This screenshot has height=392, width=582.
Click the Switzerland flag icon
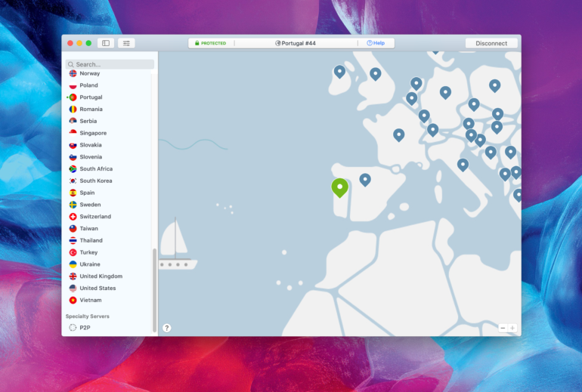73,217
